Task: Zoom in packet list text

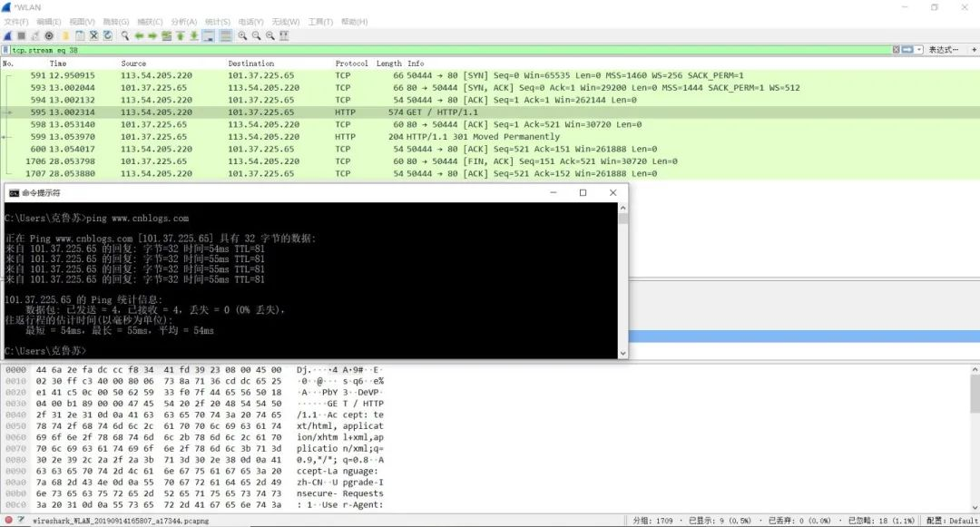Action: 242,35
